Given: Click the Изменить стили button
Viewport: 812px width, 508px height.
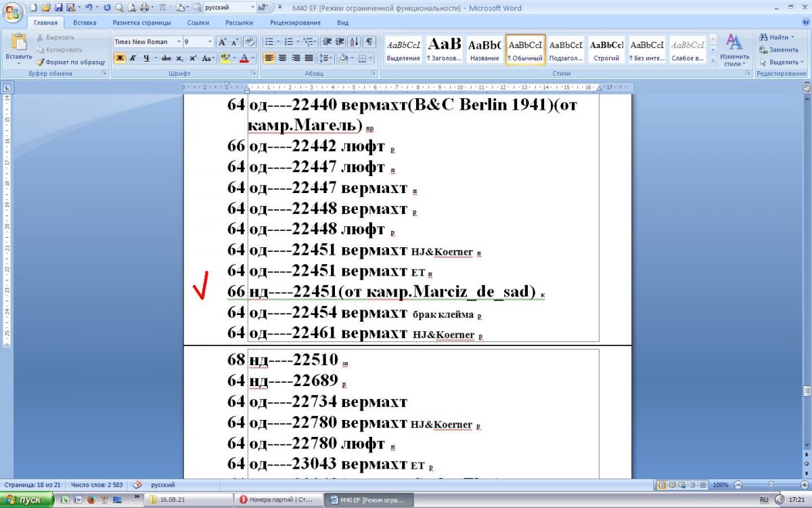Looking at the screenshot, I should click(734, 51).
